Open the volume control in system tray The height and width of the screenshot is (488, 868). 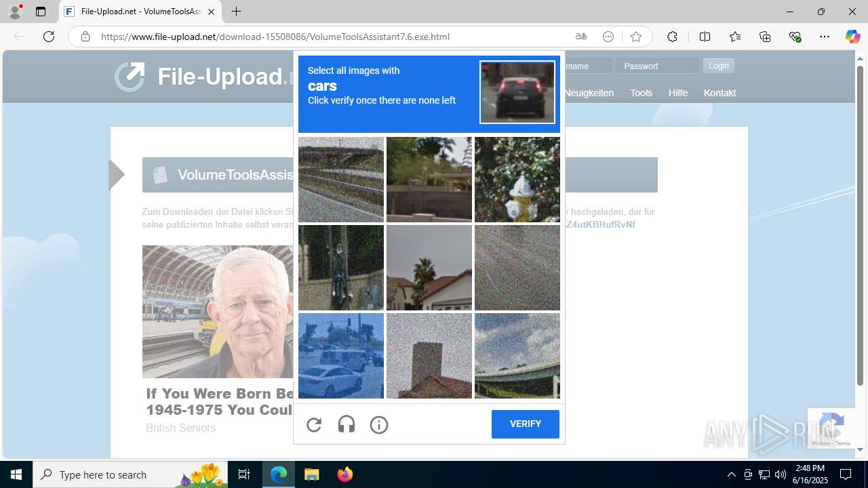pyautogui.click(x=781, y=474)
